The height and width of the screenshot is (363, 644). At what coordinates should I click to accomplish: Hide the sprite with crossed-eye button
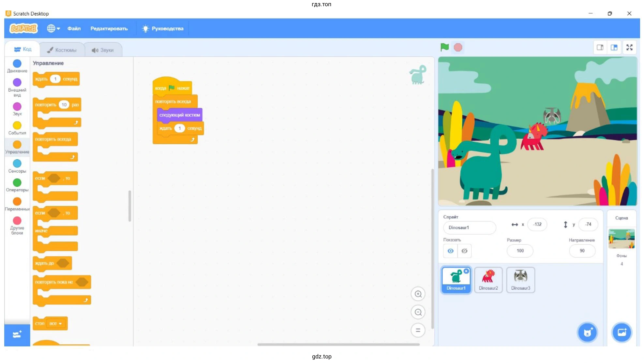[464, 251]
